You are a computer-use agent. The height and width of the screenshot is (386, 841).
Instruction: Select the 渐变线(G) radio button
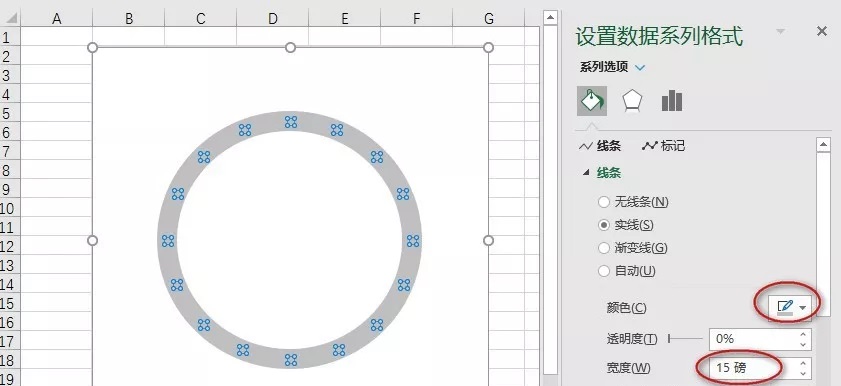(x=604, y=248)
